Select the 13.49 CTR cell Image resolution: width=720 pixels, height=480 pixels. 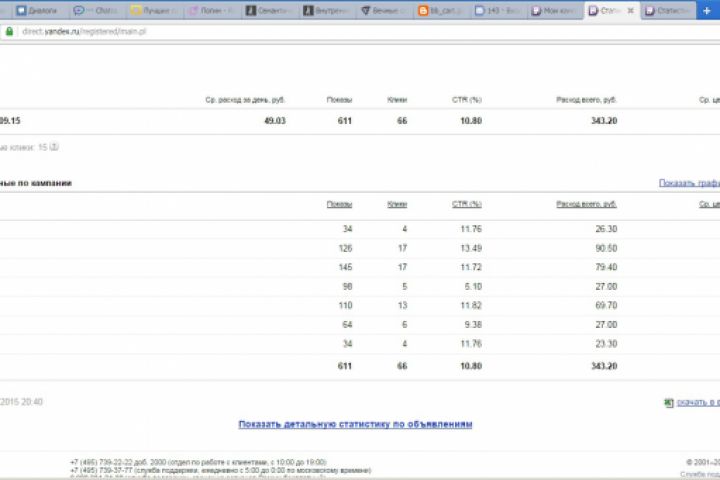pyautogui.click(x=471, y=248)
